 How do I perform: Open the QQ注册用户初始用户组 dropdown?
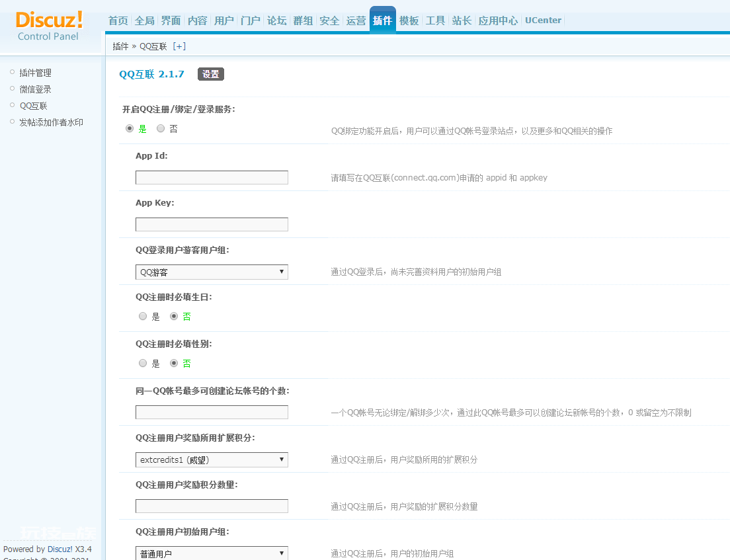[212, 553]
